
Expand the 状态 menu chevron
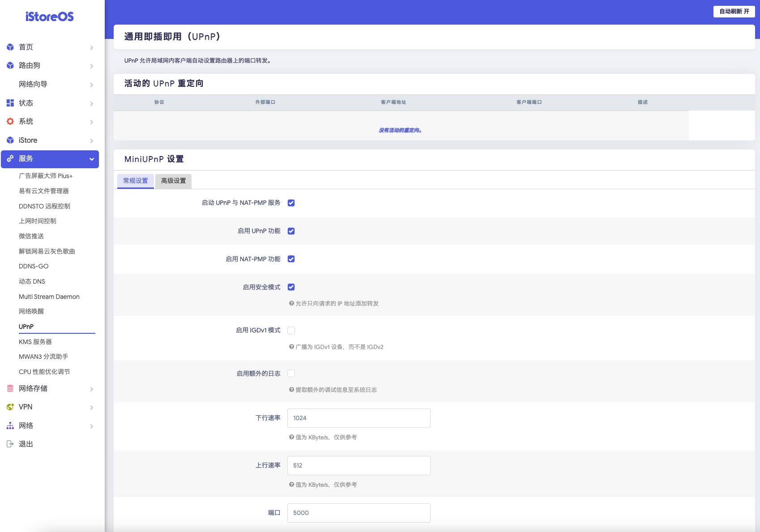pos(92,103)
